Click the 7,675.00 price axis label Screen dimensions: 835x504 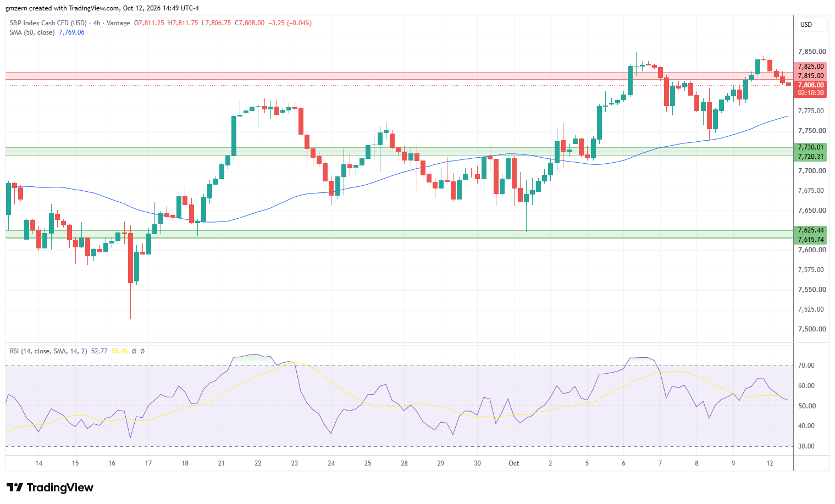[x=811, y=191]
